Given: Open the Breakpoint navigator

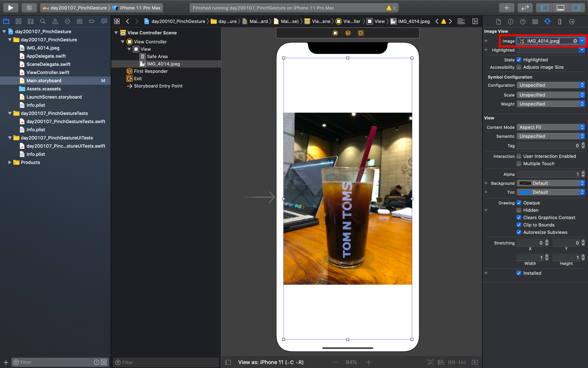Looking at the screenshot, I should 92,21.
